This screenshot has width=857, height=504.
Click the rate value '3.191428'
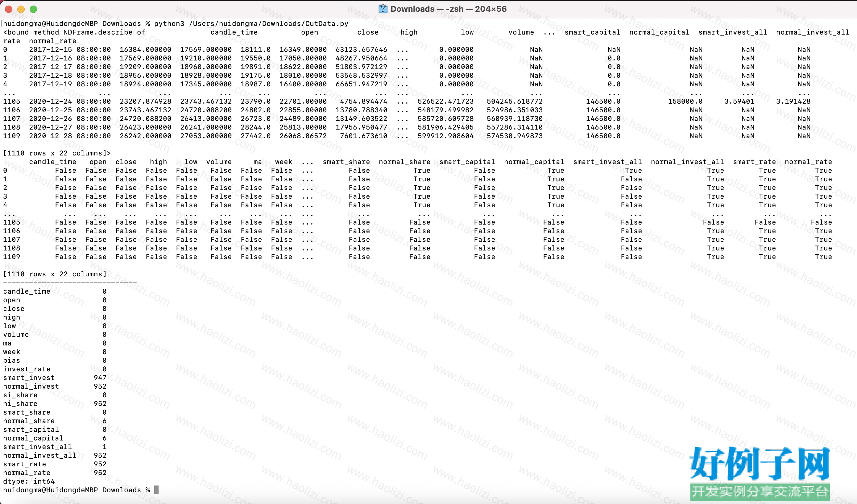[x=793, y=101]
